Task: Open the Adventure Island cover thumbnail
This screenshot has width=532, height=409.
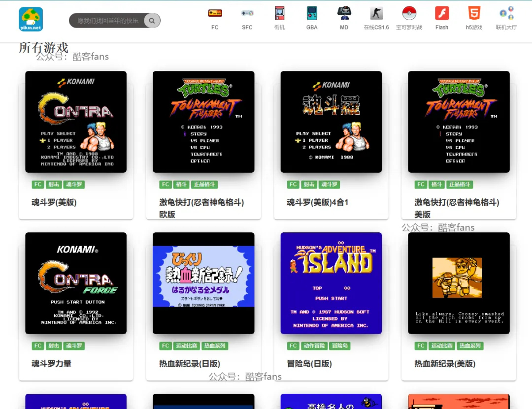Action: pos(331,283)
